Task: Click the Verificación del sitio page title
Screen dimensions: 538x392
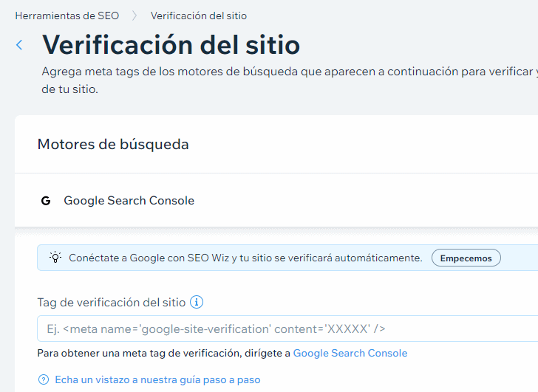Action: [171, 45]
